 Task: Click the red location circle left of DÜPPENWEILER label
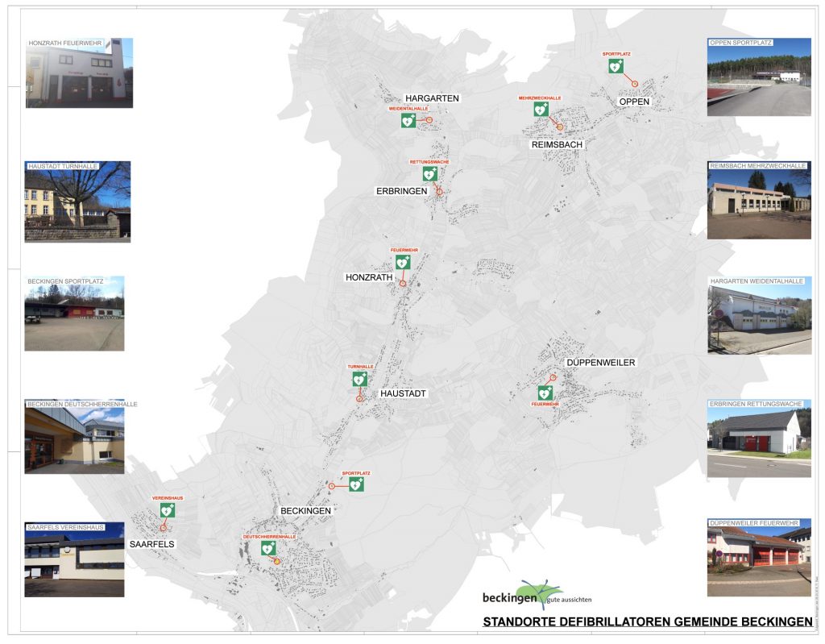point(553,377)
